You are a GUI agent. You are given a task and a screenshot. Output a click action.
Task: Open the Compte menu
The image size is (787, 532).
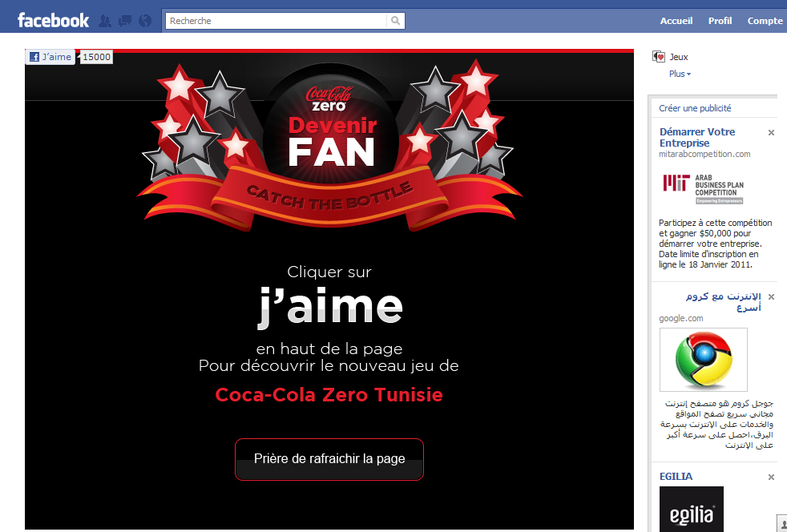point(765,21)
